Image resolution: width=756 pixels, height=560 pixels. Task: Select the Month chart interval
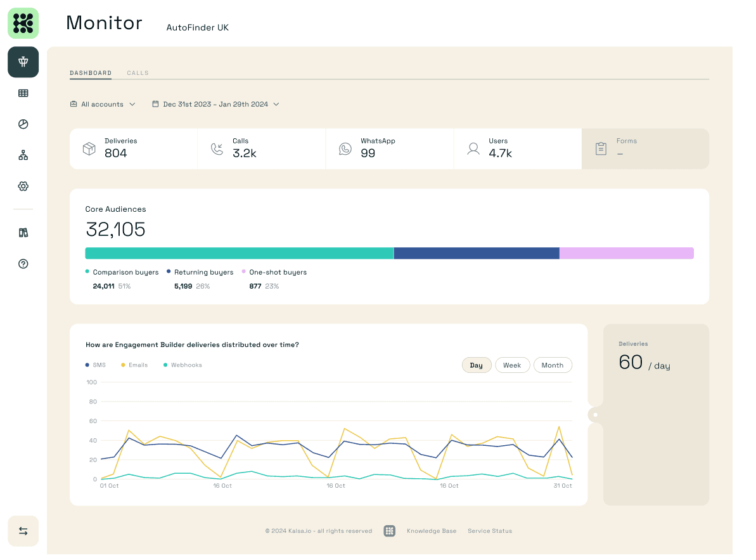pos(553,365)
